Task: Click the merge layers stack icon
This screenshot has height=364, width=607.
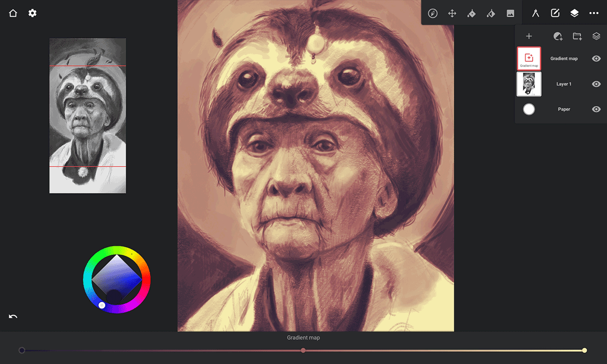Action: pyautogui.click(x=596, y=36)
